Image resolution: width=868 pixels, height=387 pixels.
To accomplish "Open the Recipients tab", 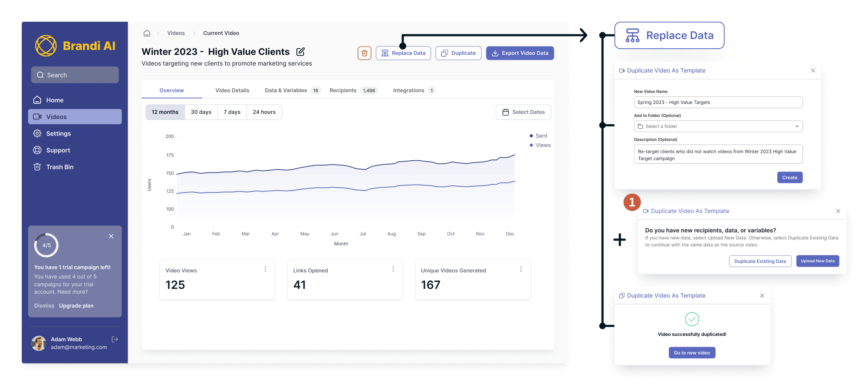I will pos(353,90).
